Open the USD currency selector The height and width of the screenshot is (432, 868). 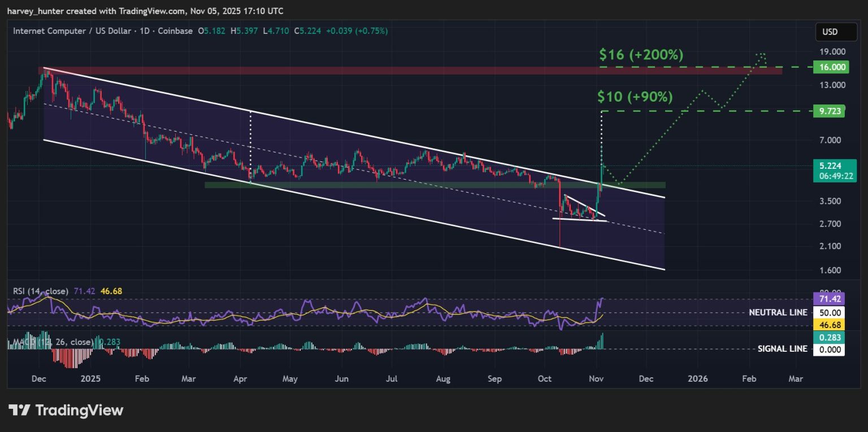tap(829, 32)
